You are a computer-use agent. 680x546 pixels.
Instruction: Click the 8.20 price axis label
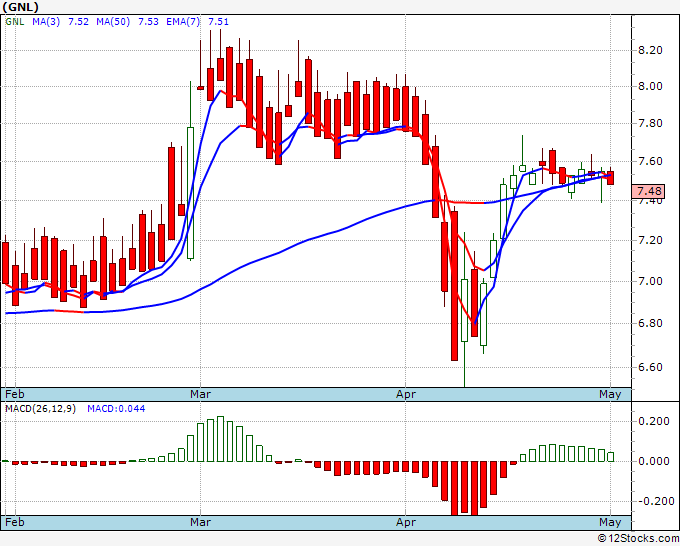(x=650, y=50)
